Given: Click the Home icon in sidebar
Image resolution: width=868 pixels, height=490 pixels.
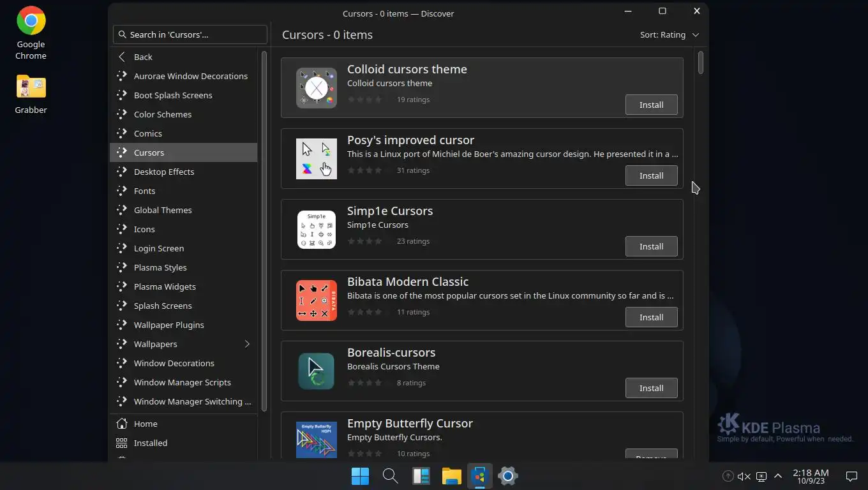Looking at the screenshot, I should (122, 424).
